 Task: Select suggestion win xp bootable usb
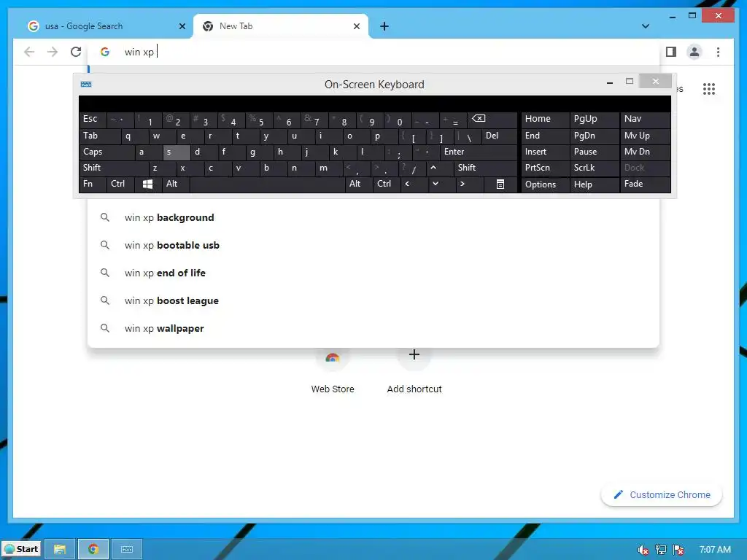pyautogui.click(x=373, y=245)
